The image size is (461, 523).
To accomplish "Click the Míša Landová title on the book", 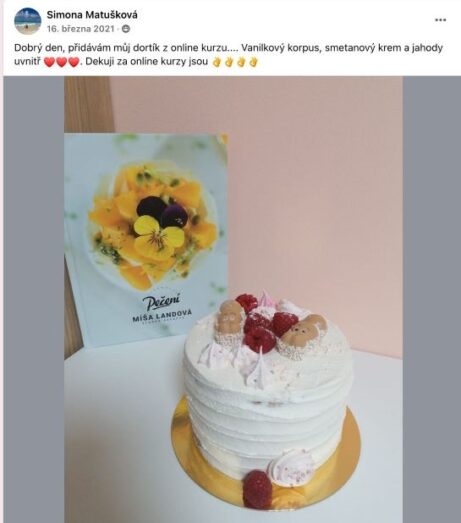I will coord(162,315).
